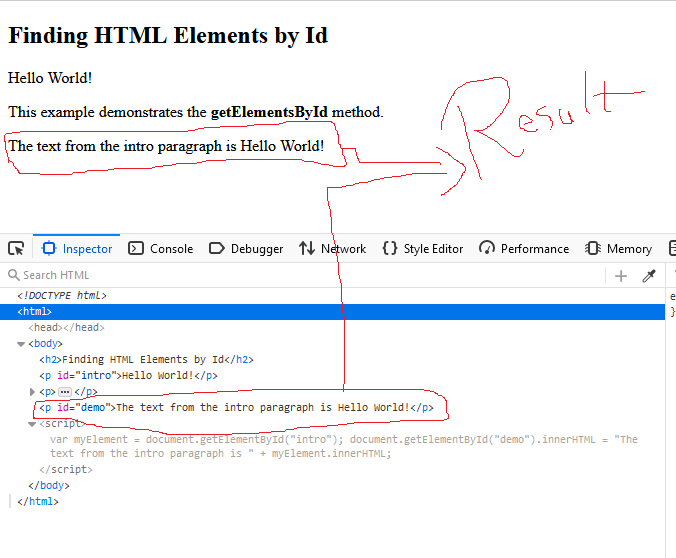Click the Memory chip icon
This screenshot has width=676, height=558.
coord(593,249)
